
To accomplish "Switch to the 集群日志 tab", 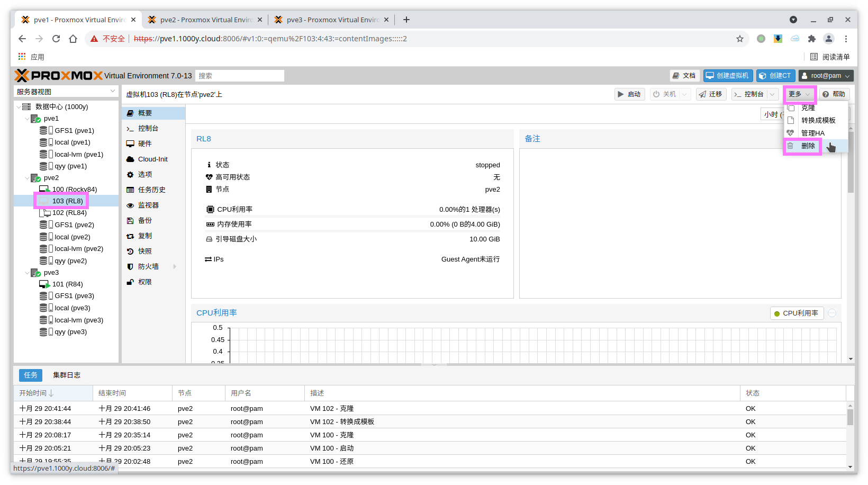I will (67, 375).
